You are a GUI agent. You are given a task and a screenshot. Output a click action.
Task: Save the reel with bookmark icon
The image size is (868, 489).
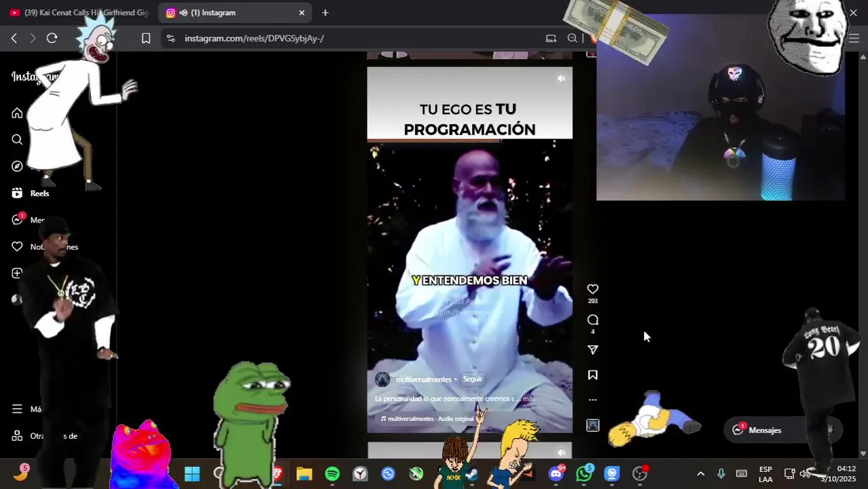[x=592, y=375]
